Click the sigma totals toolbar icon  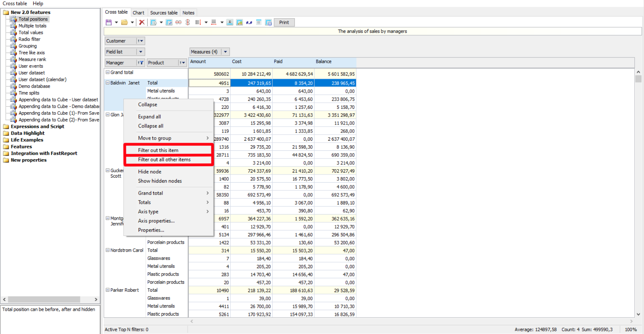tap(230, 22)
